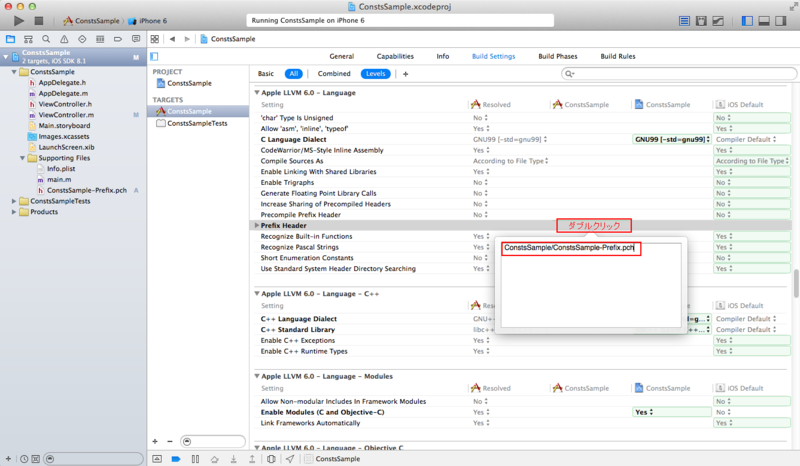Select the Combined view option
The width and height of the screenshot is (800, 466).
tap(334, 74)
